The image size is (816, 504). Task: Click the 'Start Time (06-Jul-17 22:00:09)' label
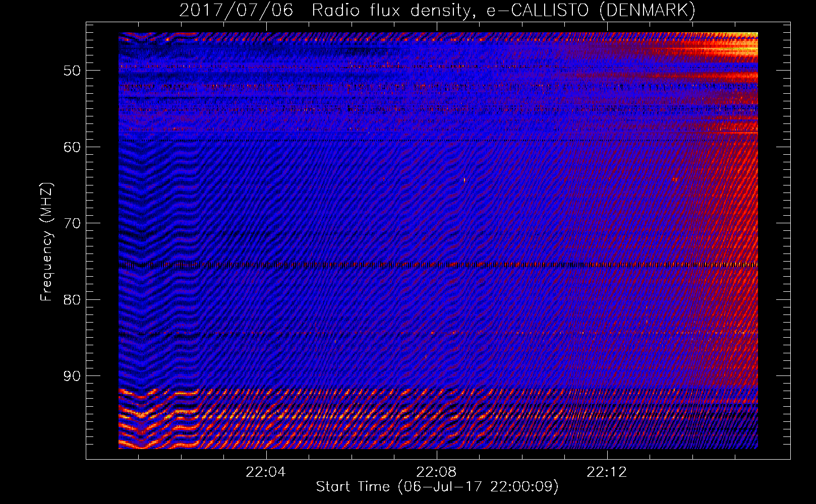(x=437, y=487)
